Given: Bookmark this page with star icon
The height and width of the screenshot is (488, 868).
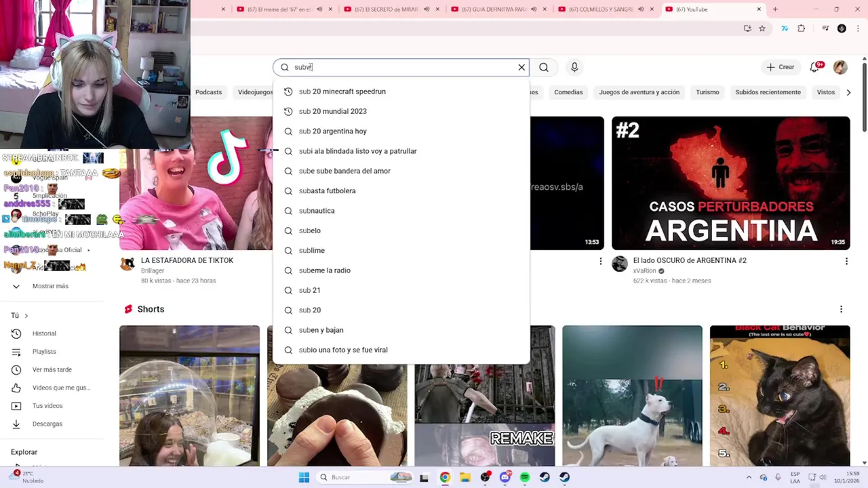Looking at the screenshot, I should (762, 28).
